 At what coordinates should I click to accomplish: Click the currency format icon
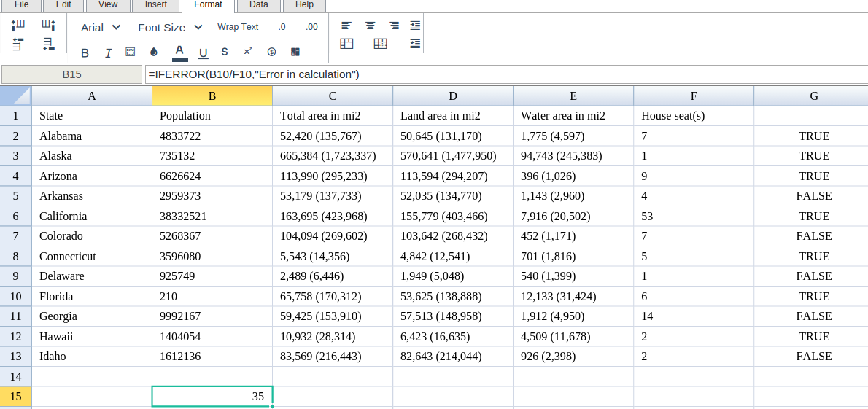click(x=271, y=52)
